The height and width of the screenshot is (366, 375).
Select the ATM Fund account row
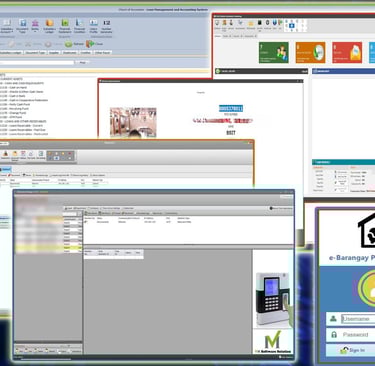pyautogui.click(x=12, y=117)
